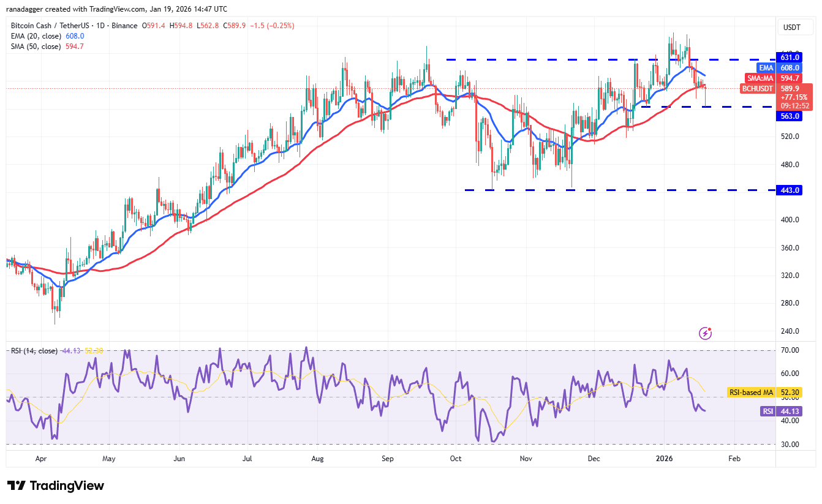This screenshot has width=822, height=504.
Task: Click the purple lightning bolt icon
Action: point(706,333)
